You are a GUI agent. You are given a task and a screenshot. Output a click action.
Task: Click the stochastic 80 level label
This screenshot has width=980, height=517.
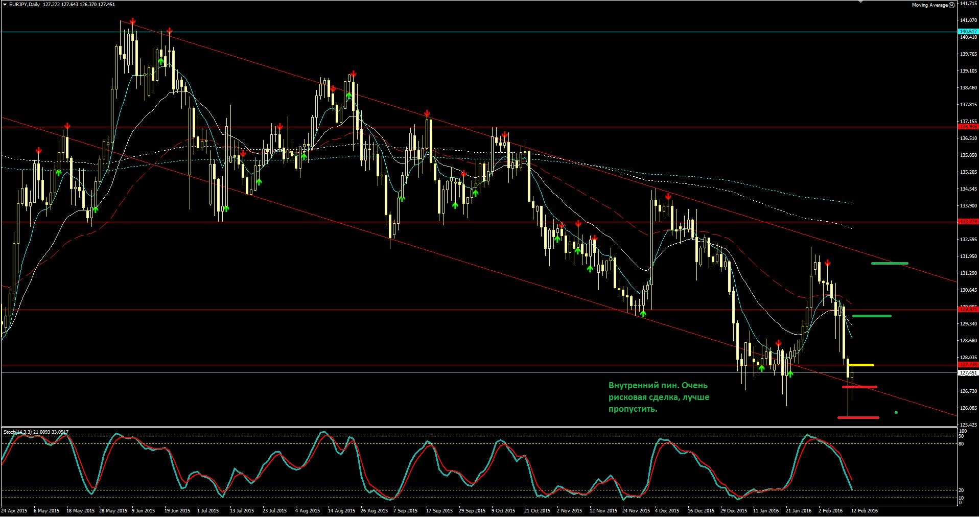point(961,443)
